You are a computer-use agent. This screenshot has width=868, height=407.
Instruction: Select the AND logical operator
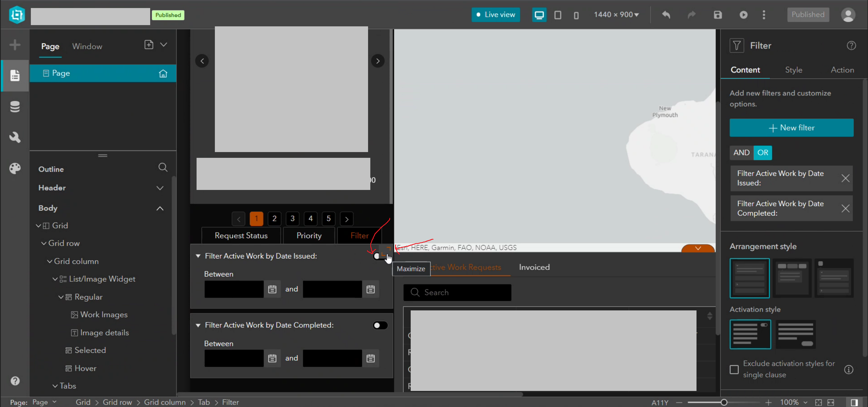[x=741, y=152]
